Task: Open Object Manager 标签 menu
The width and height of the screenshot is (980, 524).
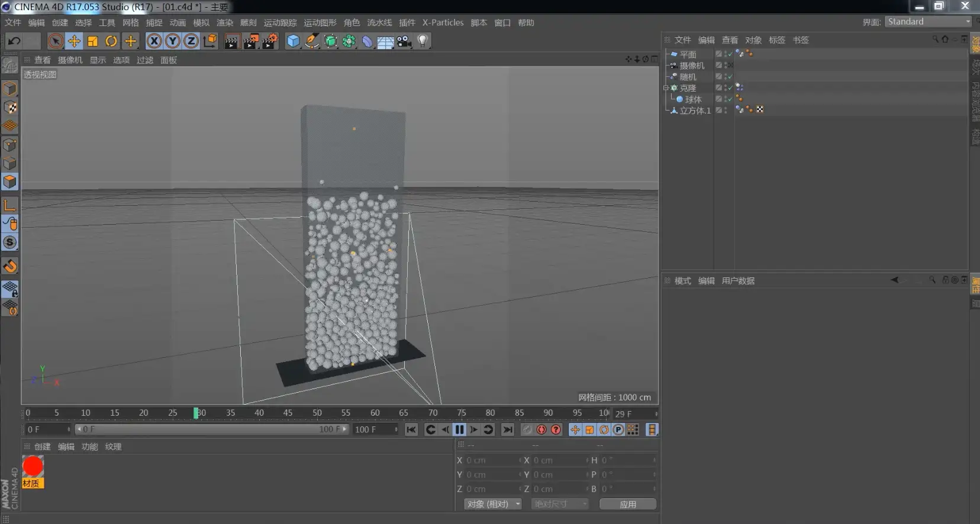Action: pos(777,40)
